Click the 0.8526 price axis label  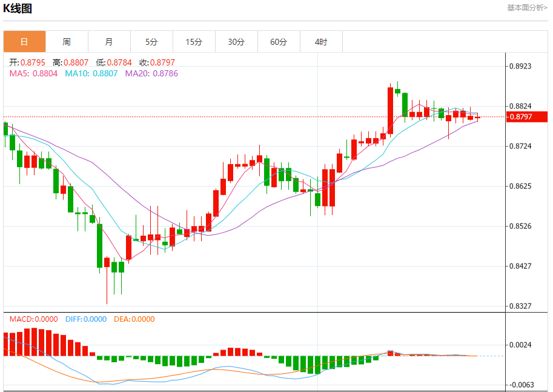pyautogui.click(x=520, y=226)
